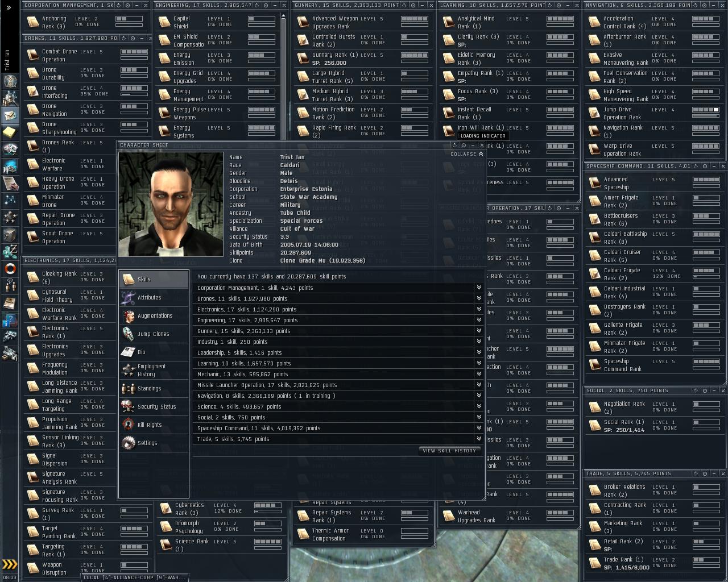Pin the Social skills window
Screen dimensions: 728x582
(x=705, y=390)
